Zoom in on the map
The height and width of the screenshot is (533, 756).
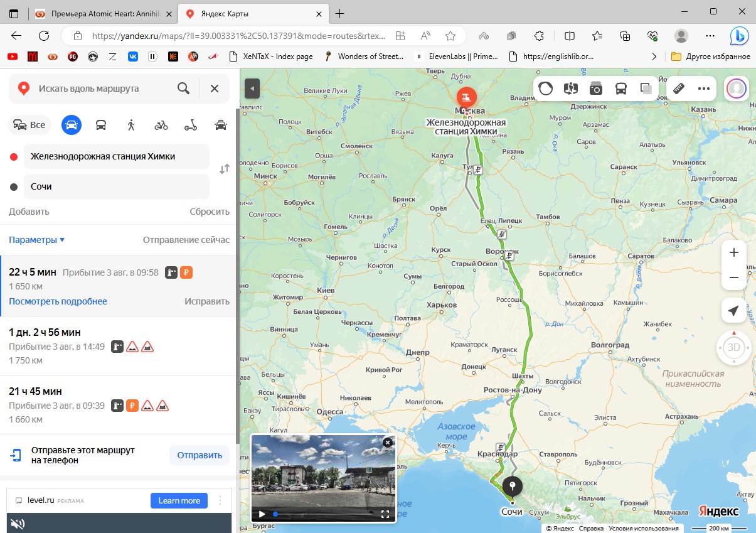(734, 252)
